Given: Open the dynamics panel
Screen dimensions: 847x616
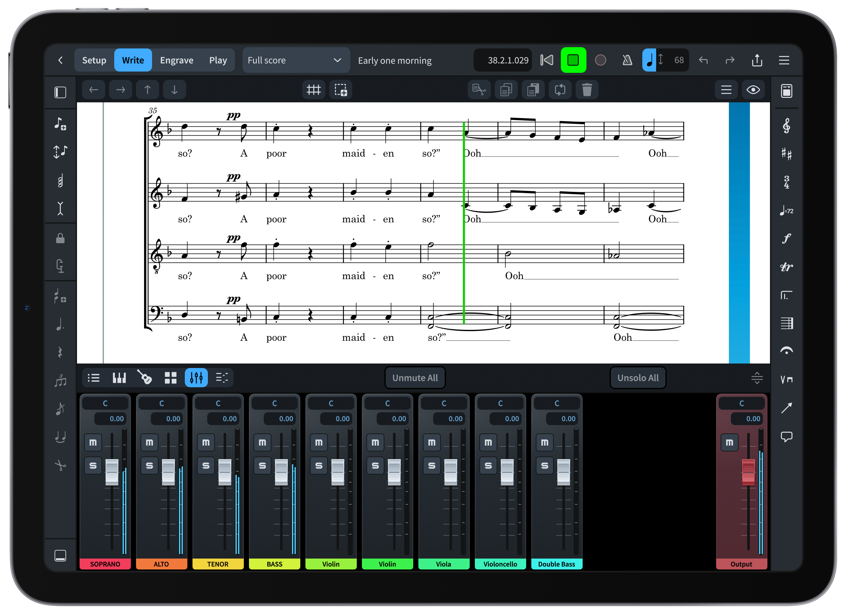Looking at the screenshot, I should [x=786, y=238].
